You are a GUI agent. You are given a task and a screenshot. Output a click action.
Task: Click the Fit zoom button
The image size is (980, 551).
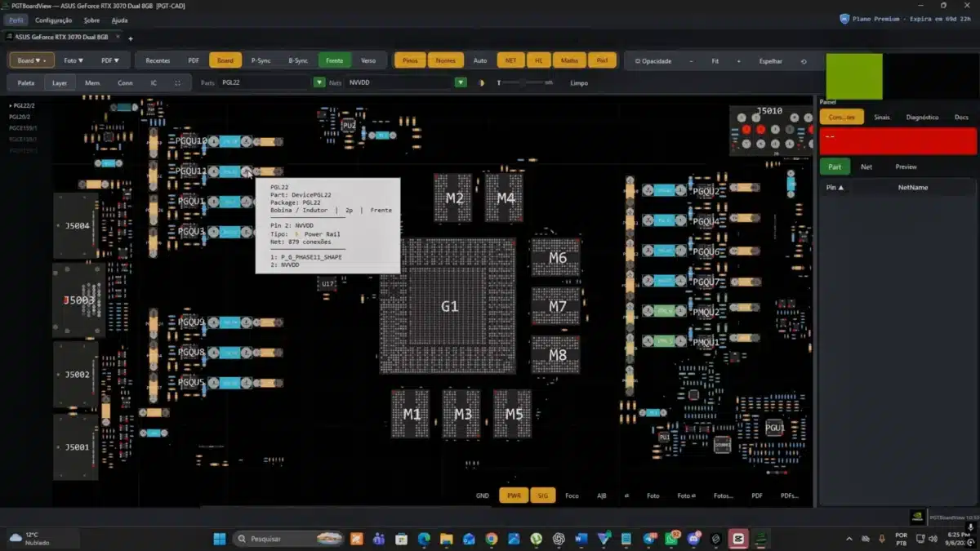click(x=715, y=61)
